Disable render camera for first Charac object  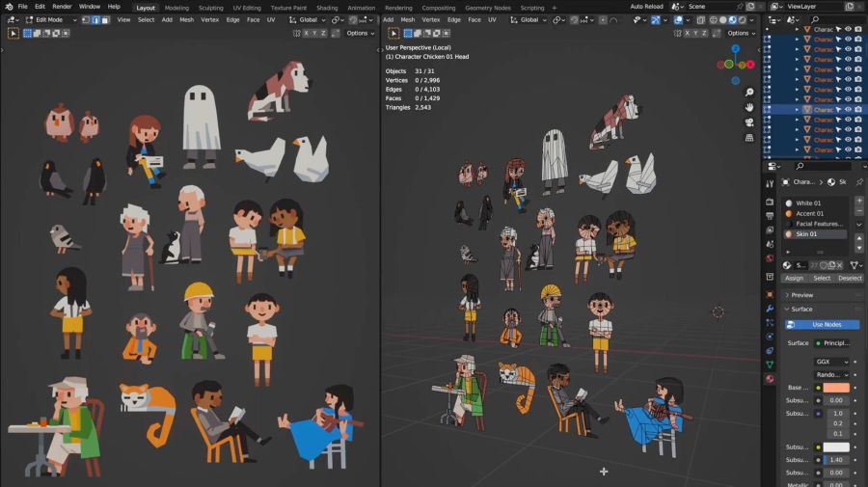click(x=858, y=29)
